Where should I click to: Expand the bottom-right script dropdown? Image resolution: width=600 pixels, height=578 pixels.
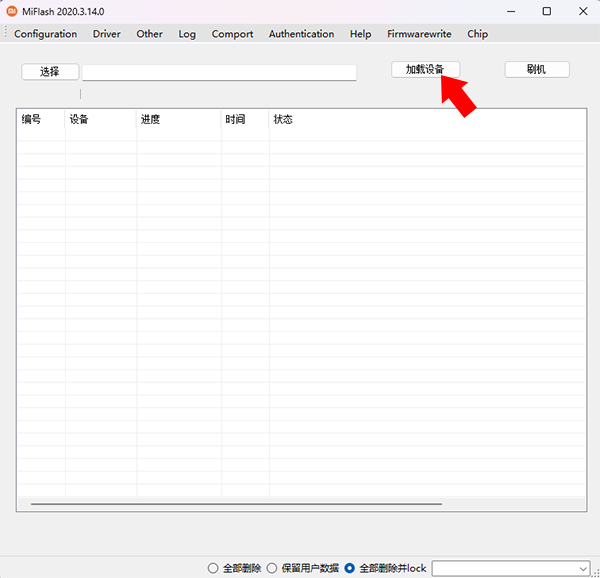coord(583,568)
